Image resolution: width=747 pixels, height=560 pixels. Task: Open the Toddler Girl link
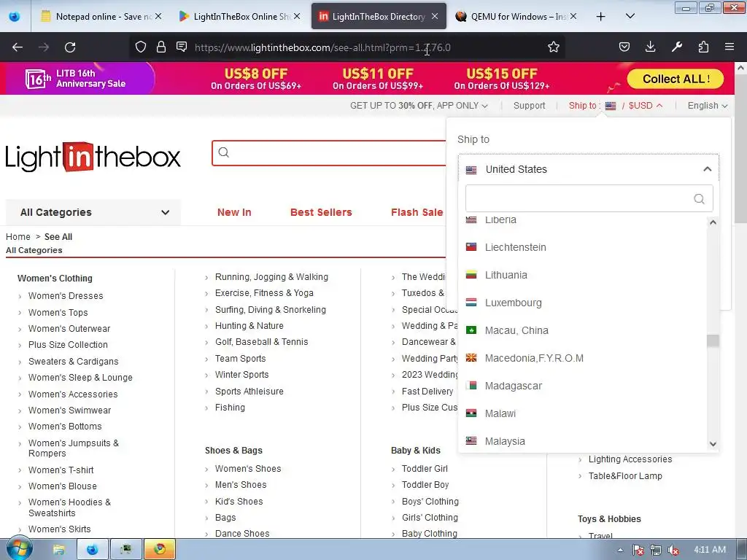pos(425,469)
